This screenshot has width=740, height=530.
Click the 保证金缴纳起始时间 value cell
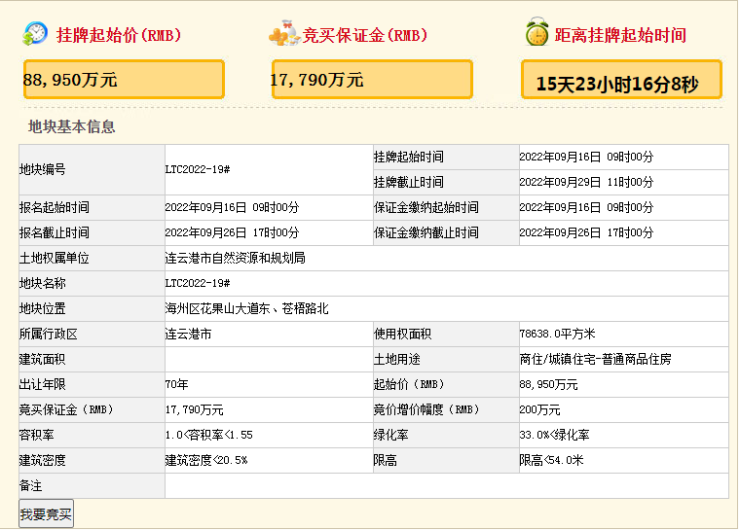click(x=623, y=208)
